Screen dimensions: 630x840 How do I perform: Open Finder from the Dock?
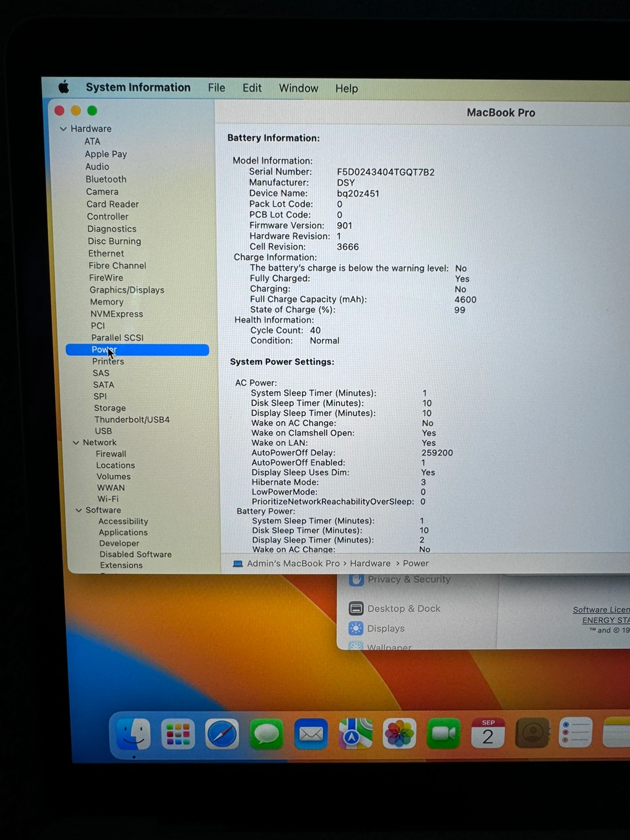[x=134, y=734]
